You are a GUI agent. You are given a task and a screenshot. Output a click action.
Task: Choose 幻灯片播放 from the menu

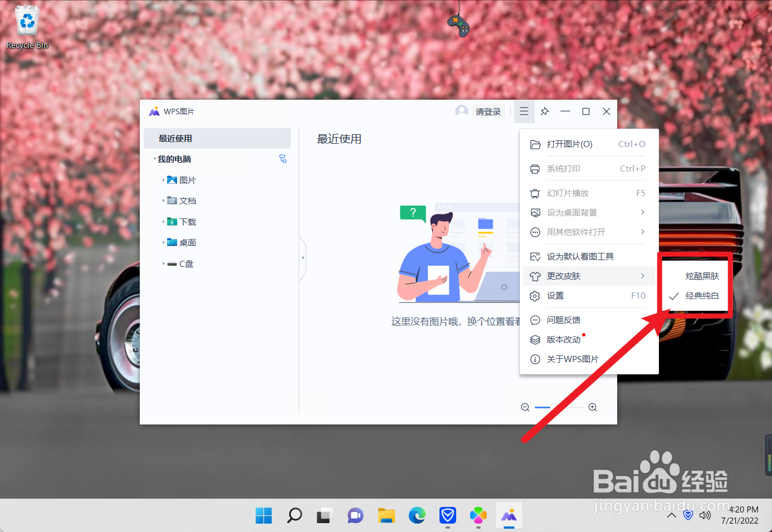(589, 193)
